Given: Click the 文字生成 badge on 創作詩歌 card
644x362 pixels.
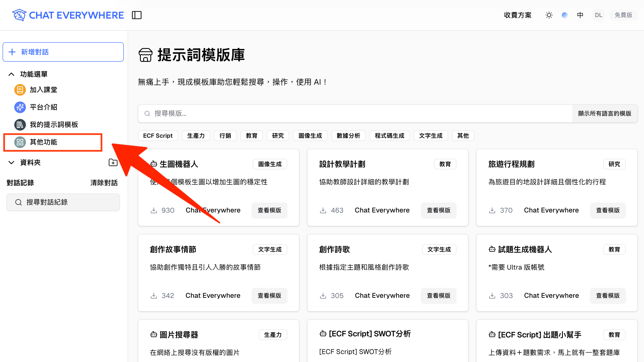Looking at the screenshot, I should 439,249.
